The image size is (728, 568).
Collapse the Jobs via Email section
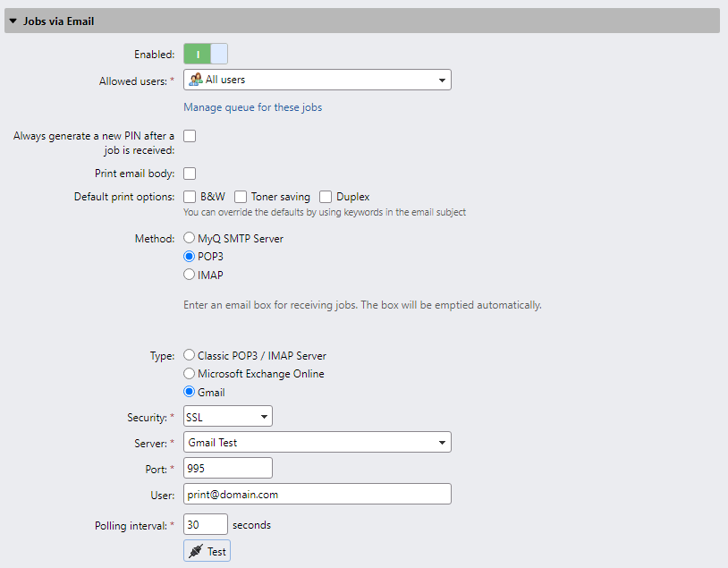point(11,20)
